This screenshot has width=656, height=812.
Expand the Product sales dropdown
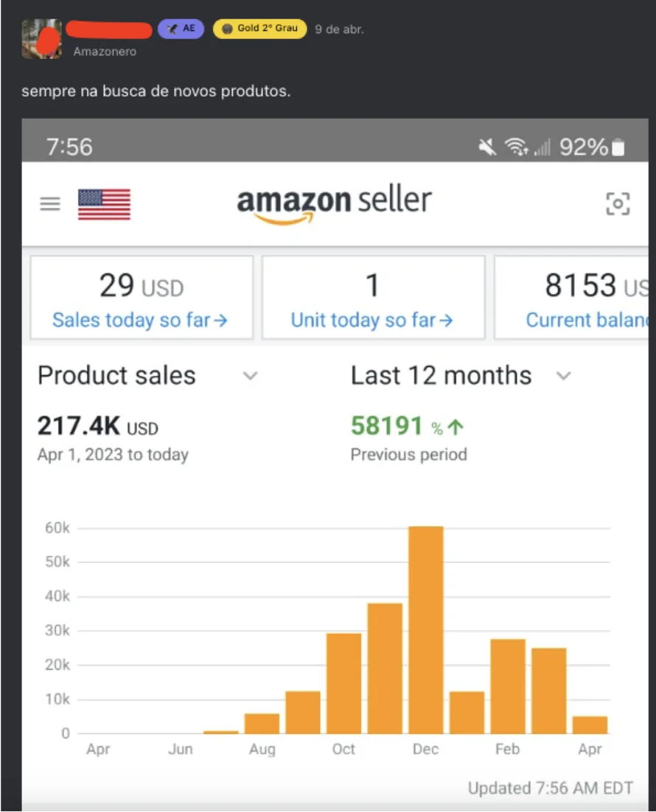(251, 376)
